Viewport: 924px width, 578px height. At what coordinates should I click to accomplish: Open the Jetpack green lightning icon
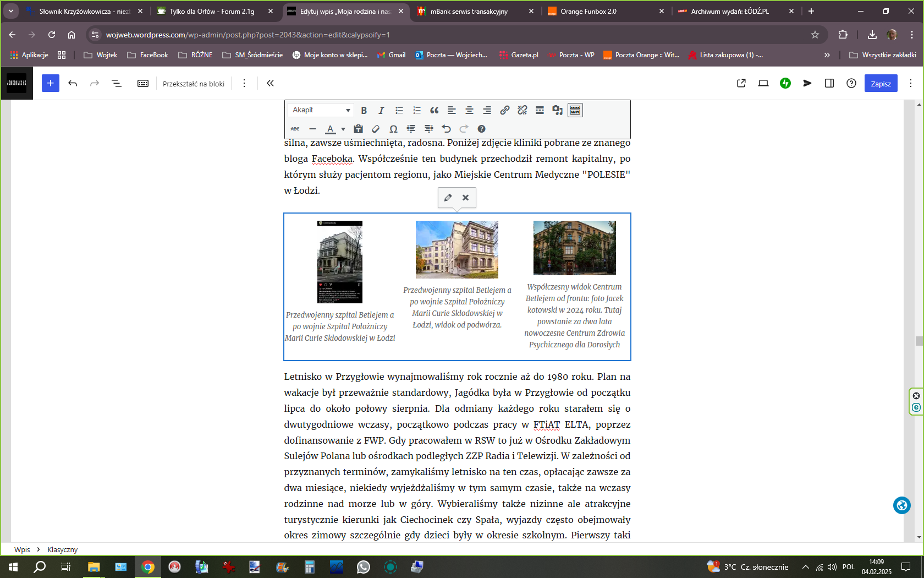[x=785, y=83]
